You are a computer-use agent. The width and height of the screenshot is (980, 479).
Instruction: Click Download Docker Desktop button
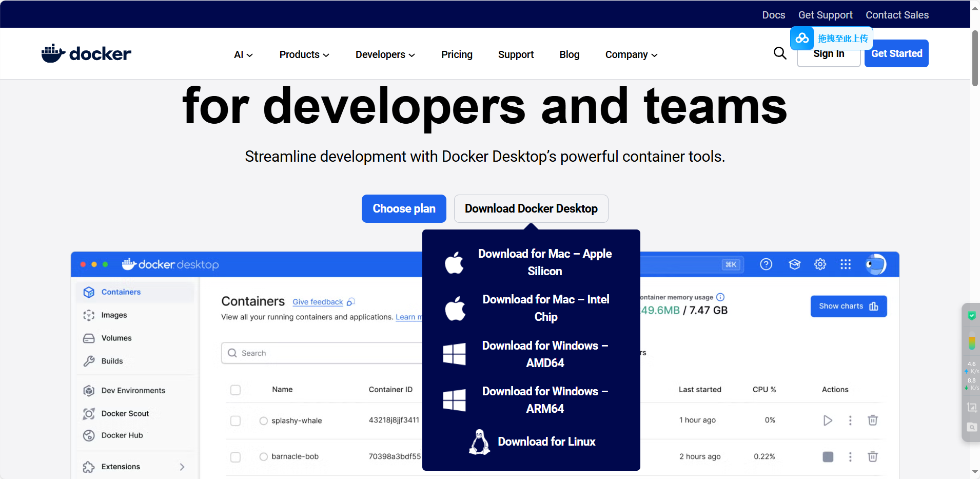tap(531, 208)
